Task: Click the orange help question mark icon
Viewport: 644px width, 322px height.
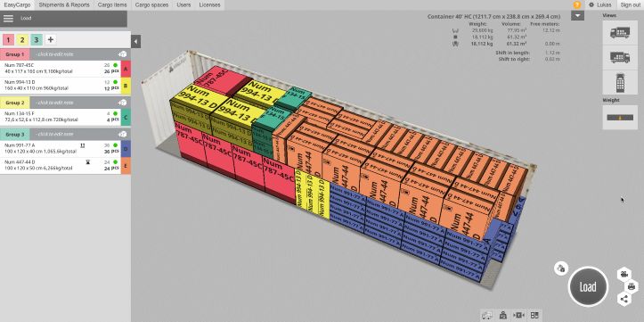Action: point(577,5)
